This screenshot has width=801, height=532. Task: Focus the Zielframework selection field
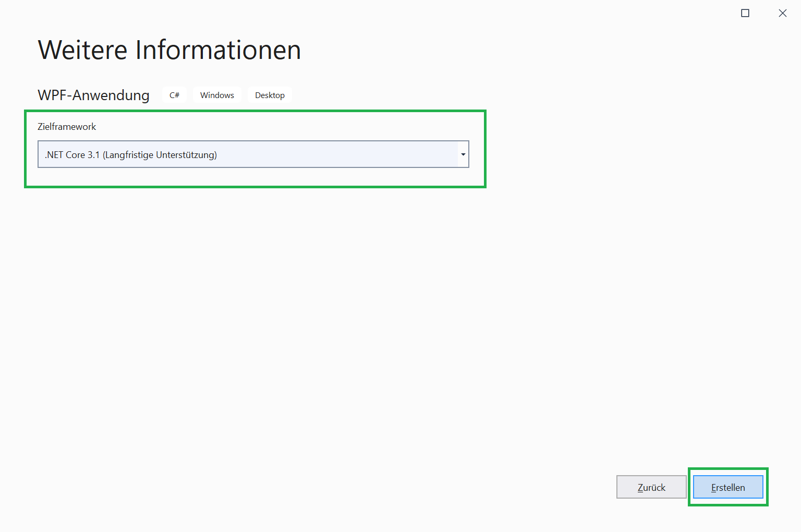pyautogui.click(x=248, y=154)
